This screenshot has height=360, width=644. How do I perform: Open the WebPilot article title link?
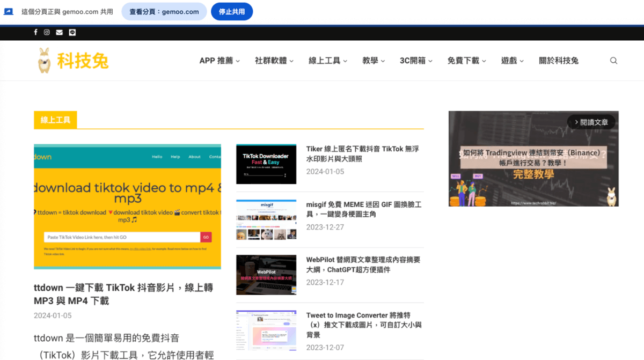pyautogui.click(x=363, y=265)
